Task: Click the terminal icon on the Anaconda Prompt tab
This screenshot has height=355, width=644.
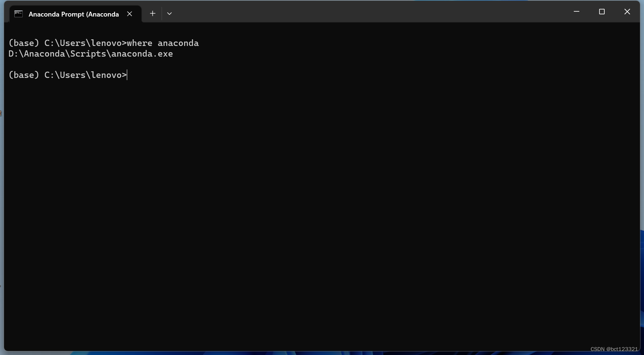Action: point(18,14)
